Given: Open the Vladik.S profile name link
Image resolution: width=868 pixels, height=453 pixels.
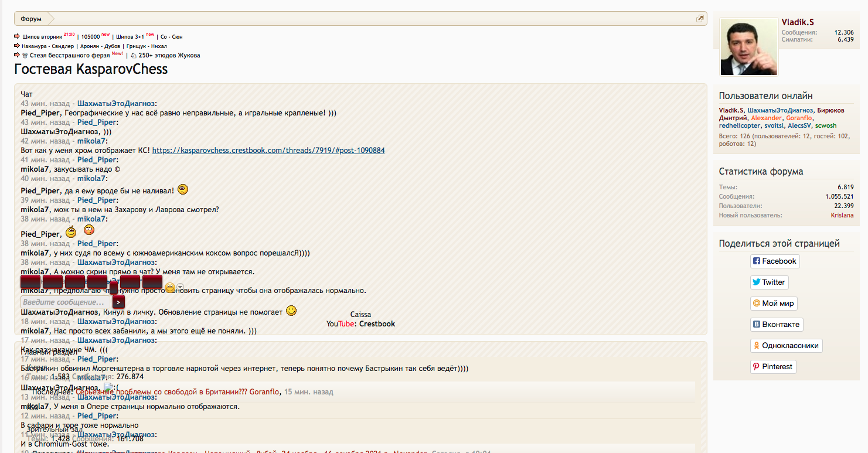Looking at the screenshot, I should pyautogui.click(x=797, y=22).
